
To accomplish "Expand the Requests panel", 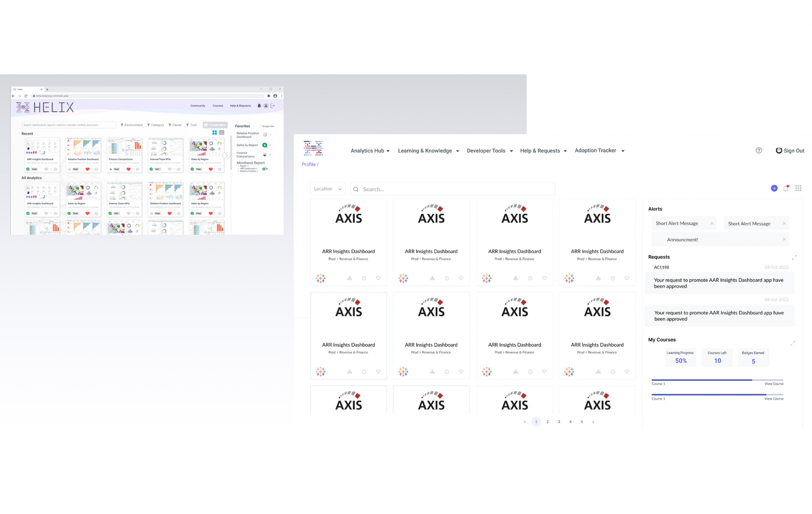I will point(794,257).
